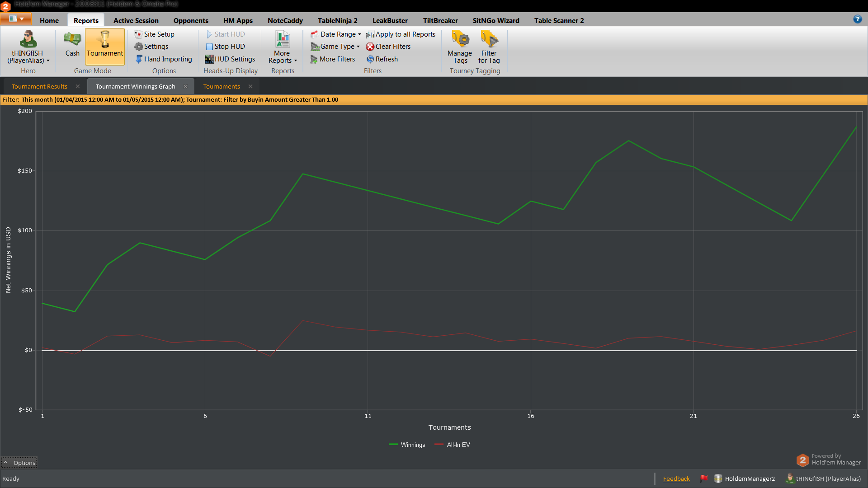Click the HoldemManager2 database name
The width and height of the screenshot is (868, 488).
click(x=750, y=479)
